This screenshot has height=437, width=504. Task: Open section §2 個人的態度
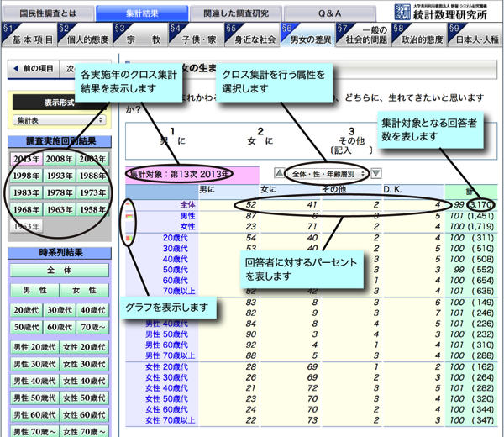pyautogui.click(x=84, y=35)
